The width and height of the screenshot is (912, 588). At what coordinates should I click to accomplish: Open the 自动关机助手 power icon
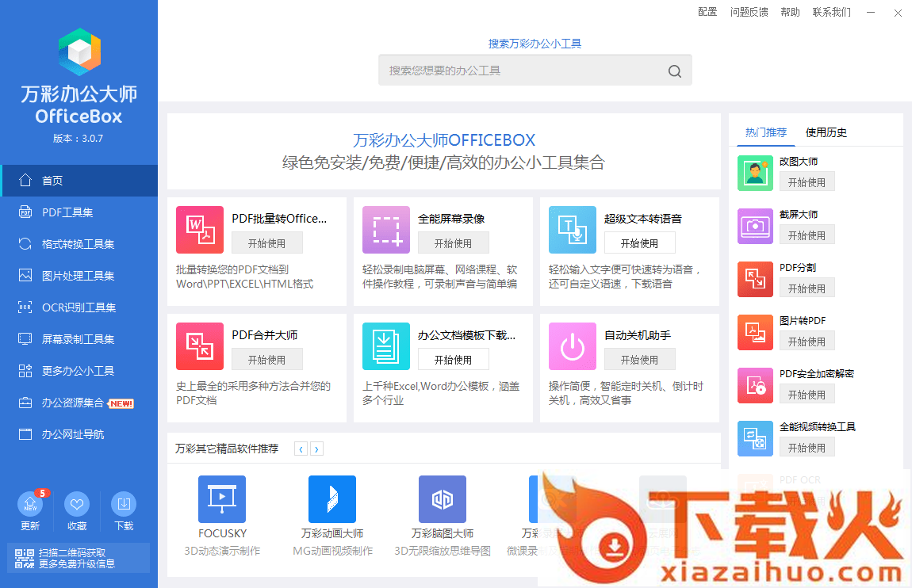573,346
